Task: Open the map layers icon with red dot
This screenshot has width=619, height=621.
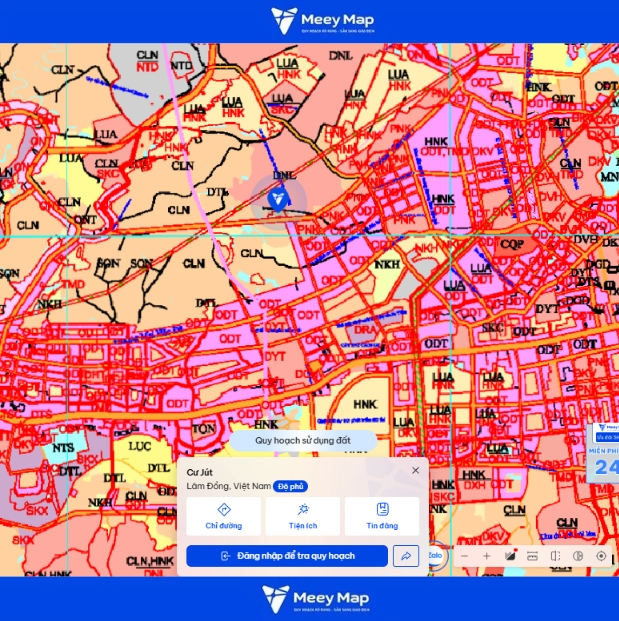Action: [x=510, y=556]
